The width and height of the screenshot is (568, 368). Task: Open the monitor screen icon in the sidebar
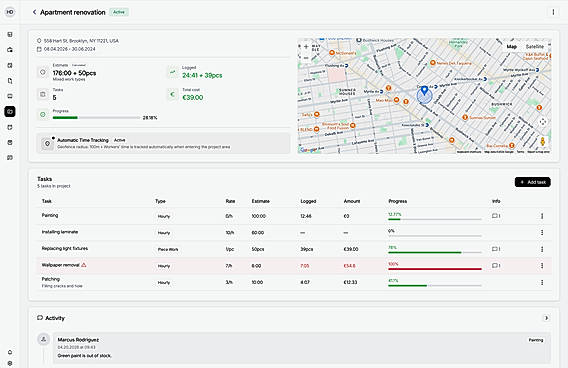point(10,96)
